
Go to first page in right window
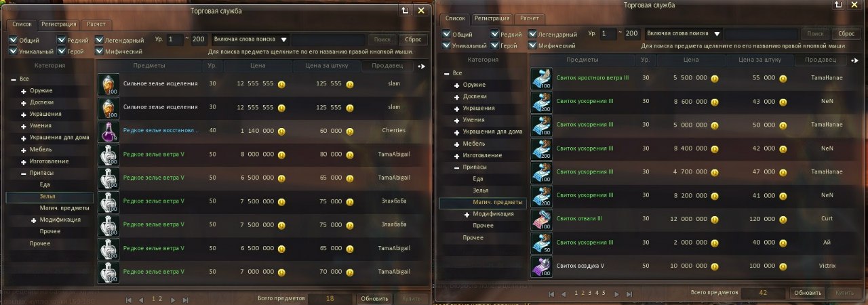[551, 294]
